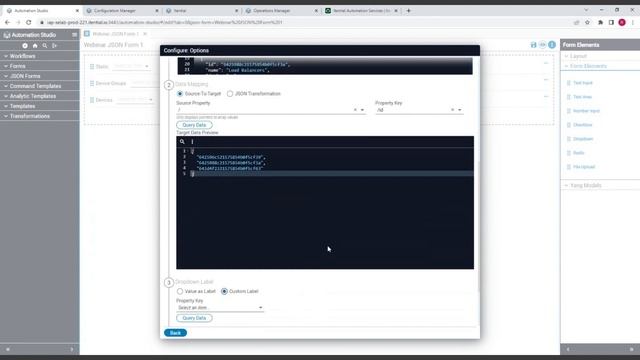The image size is (640, 360).
Task: Click the import icon in sidebar toolbar
Action: [x=55, y=46]
